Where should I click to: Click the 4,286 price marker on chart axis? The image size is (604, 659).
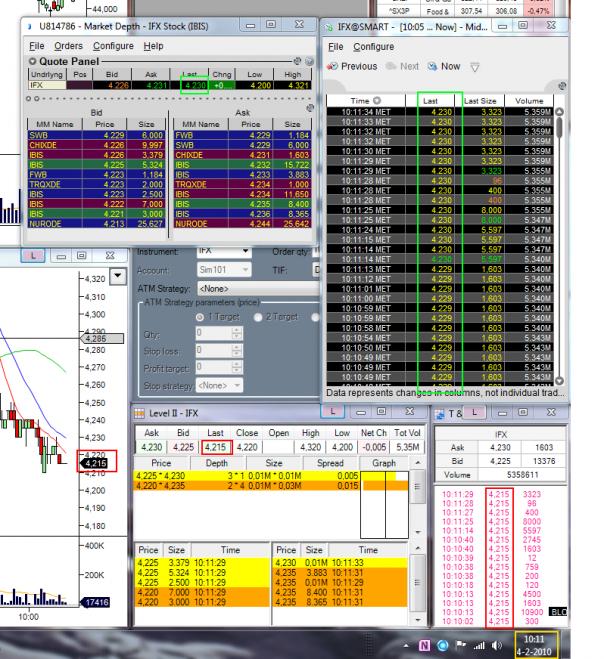102,339
